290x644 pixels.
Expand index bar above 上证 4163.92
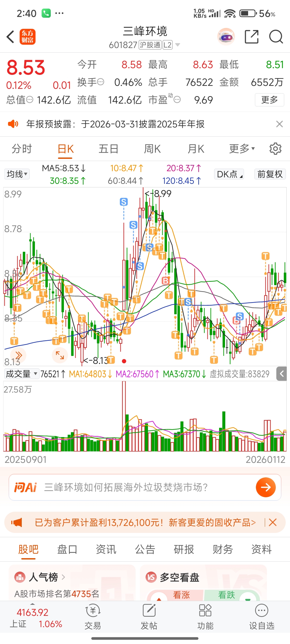point(32,604)
